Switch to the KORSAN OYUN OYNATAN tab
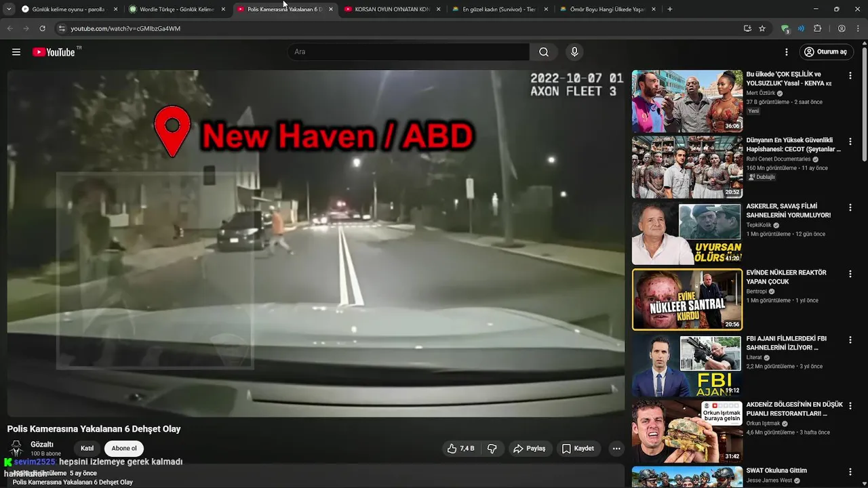This screenshot has height=488, width=868. tap(392, 9)
